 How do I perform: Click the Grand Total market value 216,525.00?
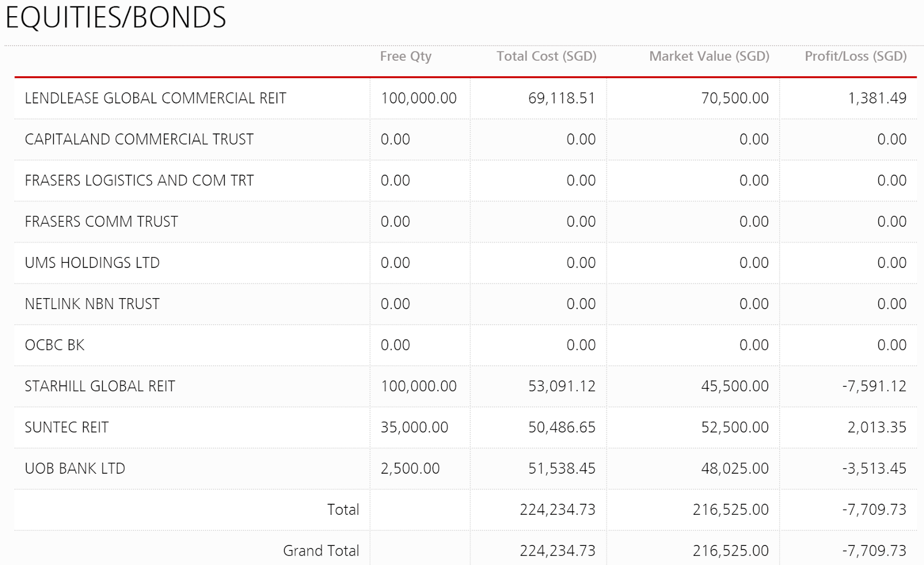[731, 551]
